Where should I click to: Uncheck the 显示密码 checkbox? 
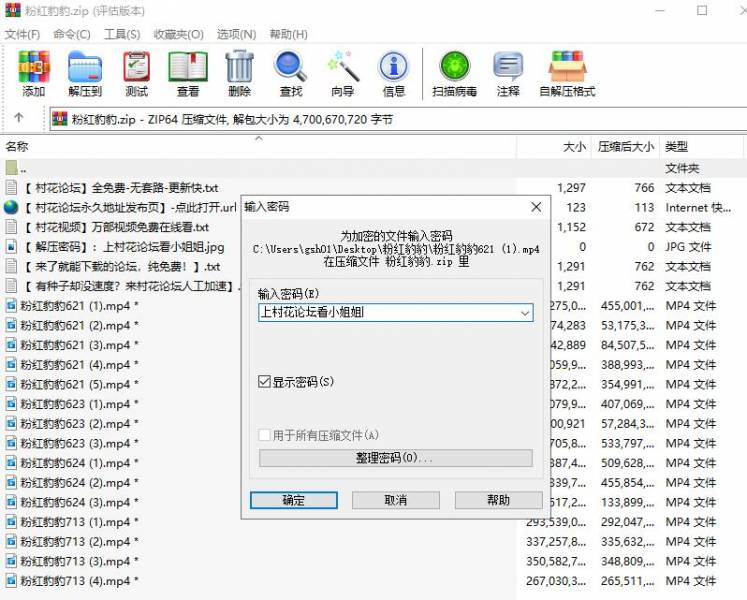265,382
